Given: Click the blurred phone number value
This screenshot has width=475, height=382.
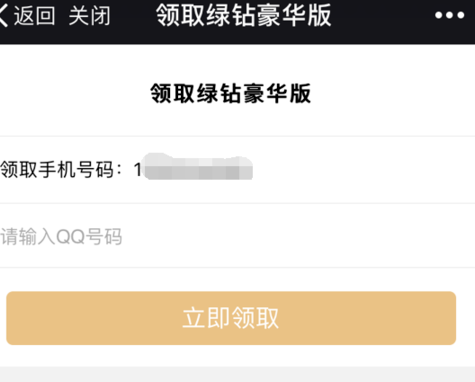Looking at the screenshot, I should [x=199, y=167].
